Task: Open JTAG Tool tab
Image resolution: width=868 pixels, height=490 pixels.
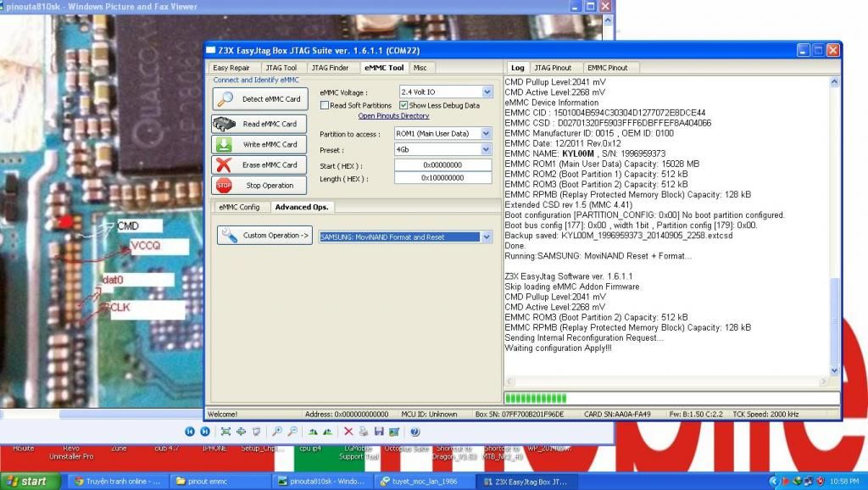Action: [281, 68]
